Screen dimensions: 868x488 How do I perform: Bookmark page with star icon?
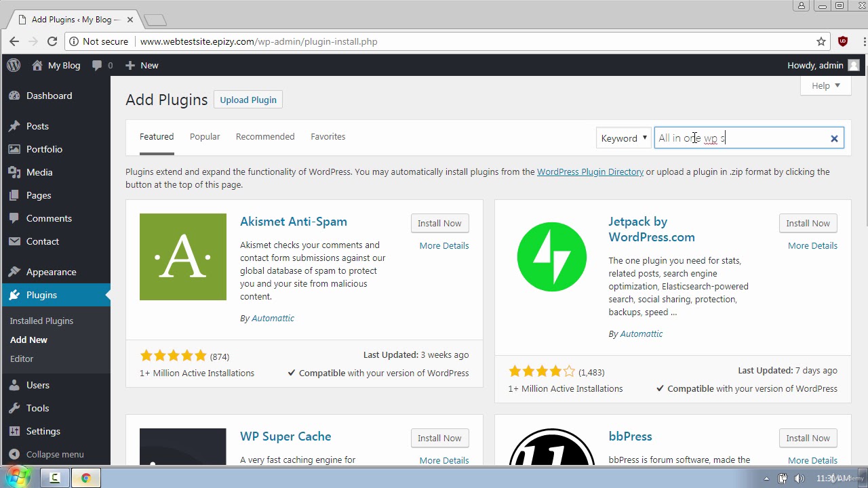coord(821,41)
